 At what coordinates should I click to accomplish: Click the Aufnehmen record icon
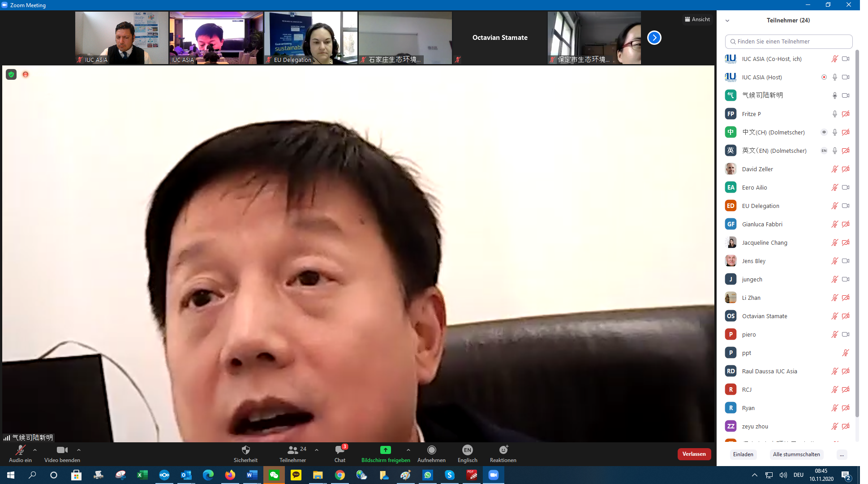pos(431,450)
